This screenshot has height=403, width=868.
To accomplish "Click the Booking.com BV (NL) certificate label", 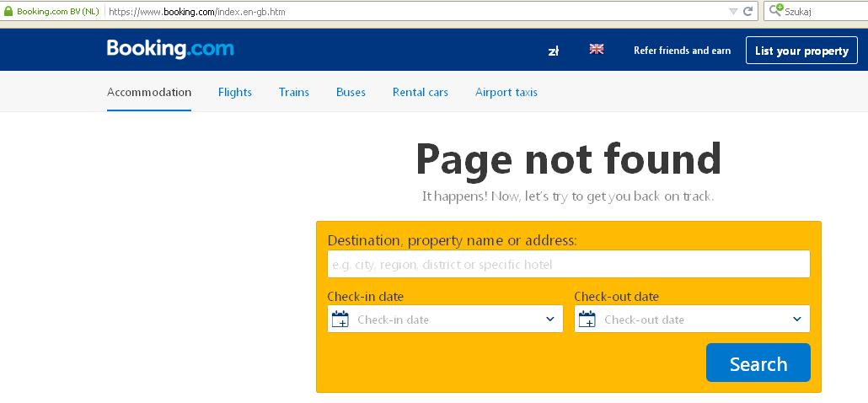I will [57, 11].
